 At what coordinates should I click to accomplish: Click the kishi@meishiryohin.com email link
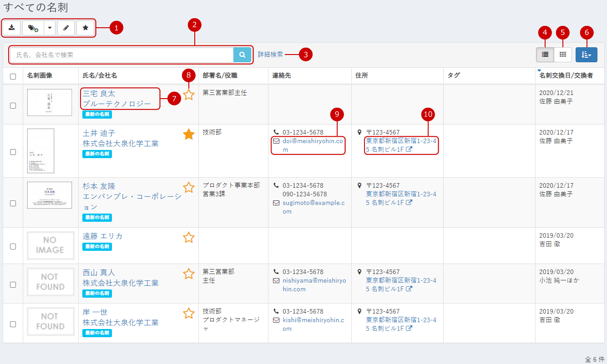[x=313, y=324]
